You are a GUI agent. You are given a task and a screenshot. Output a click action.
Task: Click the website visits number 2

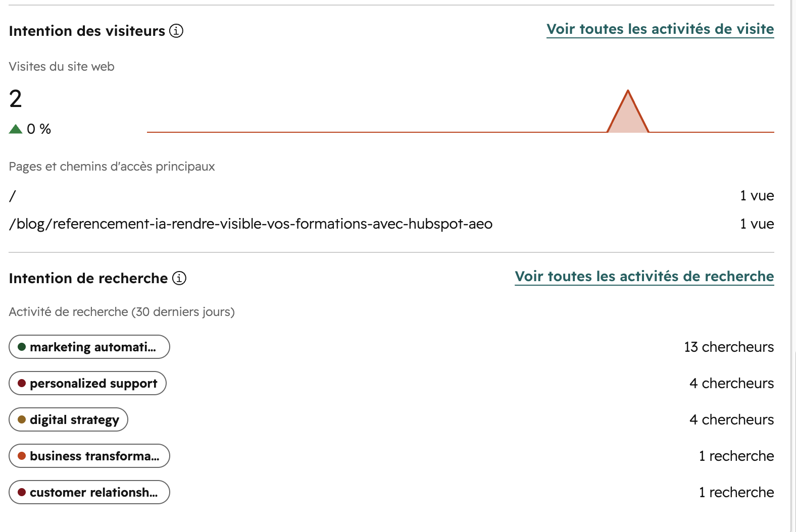tap(16, 98)
